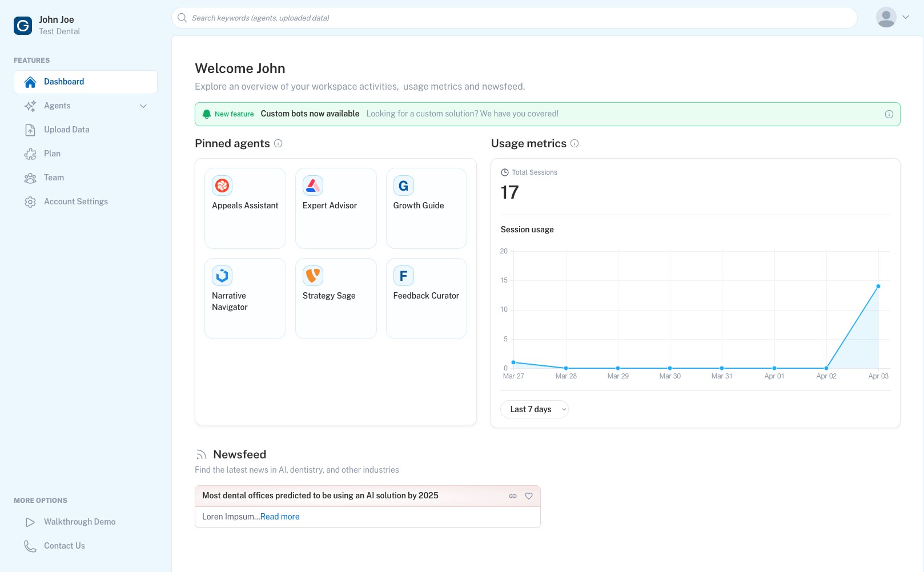Copy link icon on the news article
Screen dimensions: 924x572
click(x=512, y=496)
